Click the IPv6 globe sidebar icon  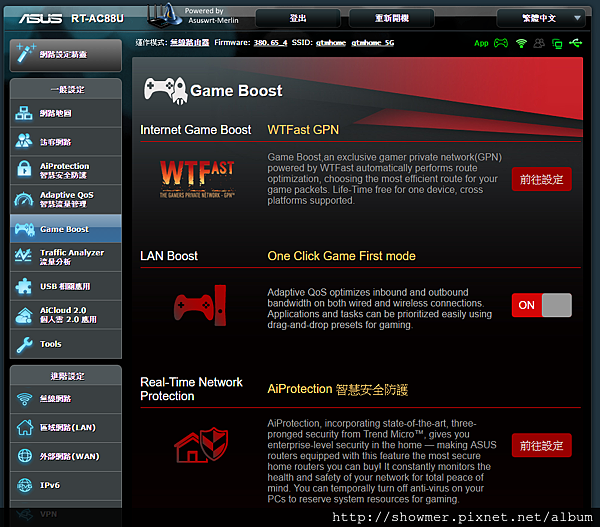(x=25, y=485)
